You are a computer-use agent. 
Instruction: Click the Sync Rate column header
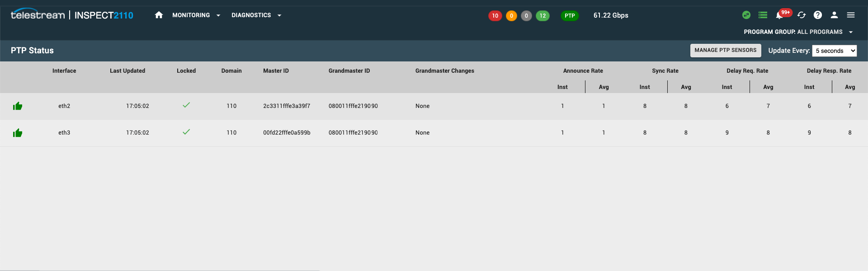point(665,71)
